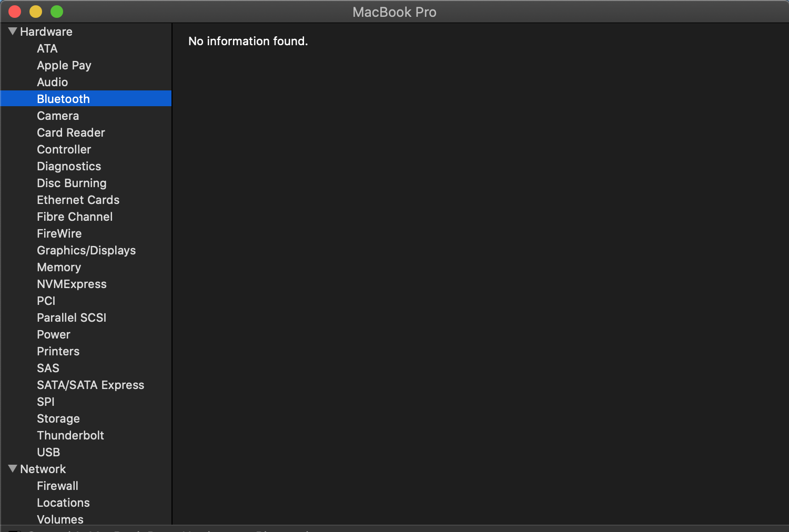
Task: Select the highlighted Bluetooth entry
Action: [x=86, y=99]
